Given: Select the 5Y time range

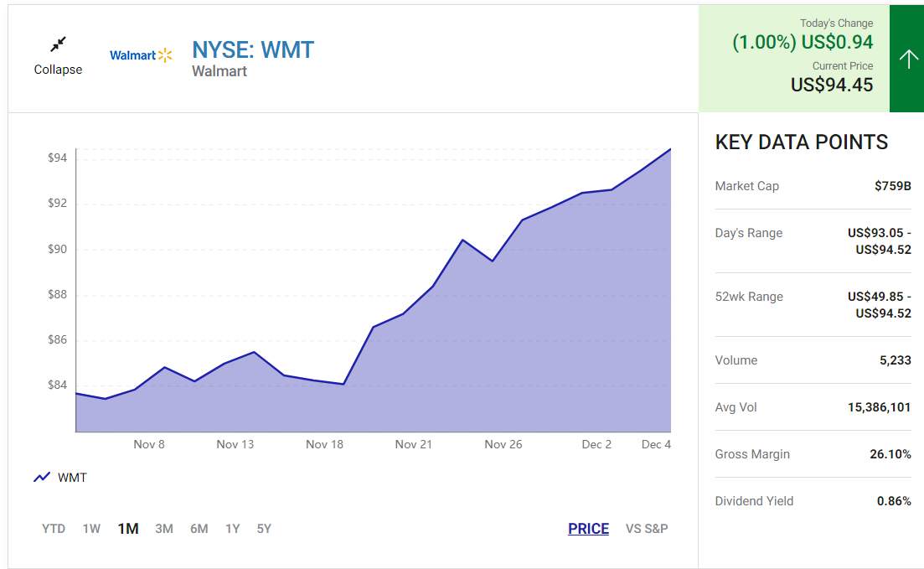Looking at the screenshot, I should coord(263,528).
